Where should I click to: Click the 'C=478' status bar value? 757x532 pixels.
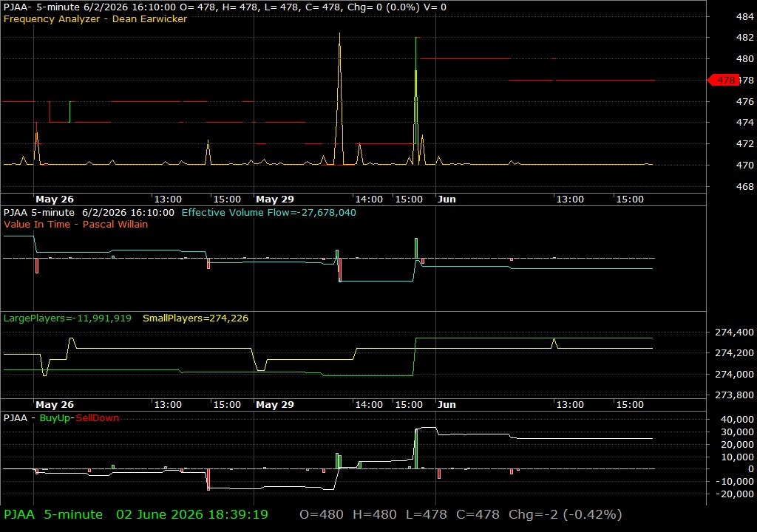pyautogui.click(x=478, y=514)
